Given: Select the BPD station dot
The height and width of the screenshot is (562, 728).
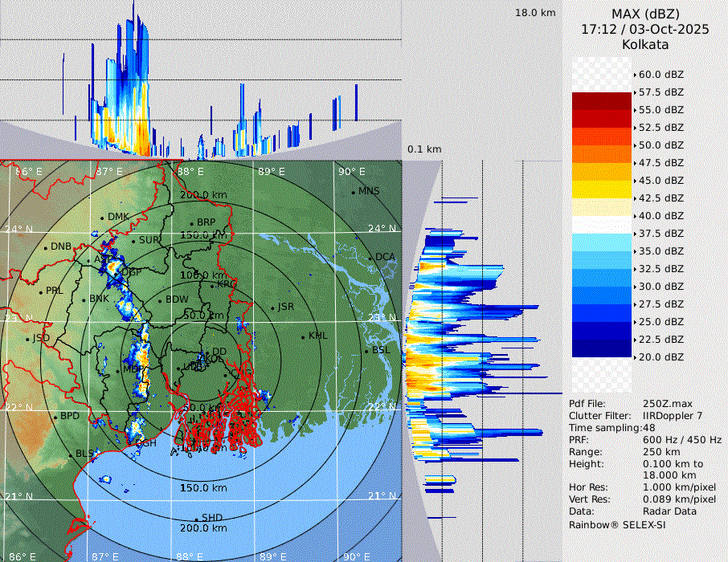Looking at the screenshot, I should (55, 417).
